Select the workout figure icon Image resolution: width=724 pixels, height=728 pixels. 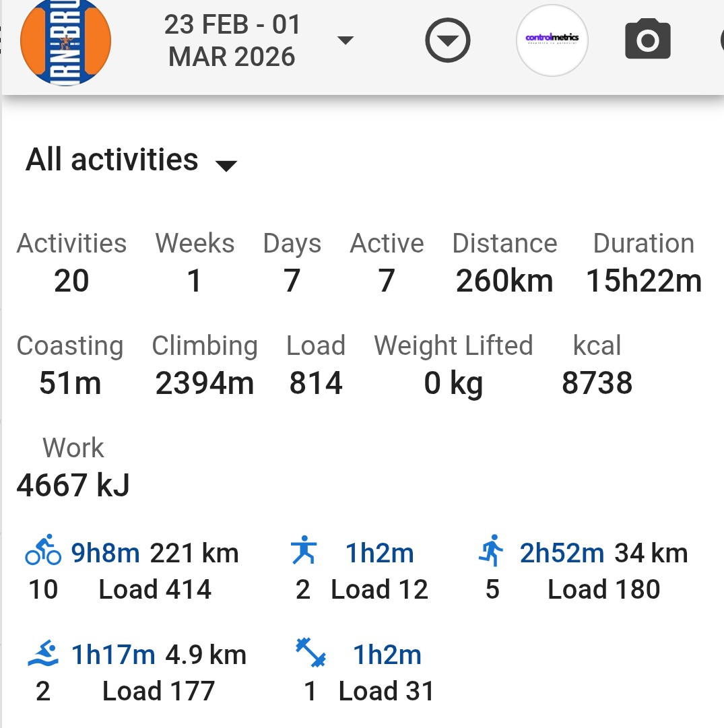304,552
